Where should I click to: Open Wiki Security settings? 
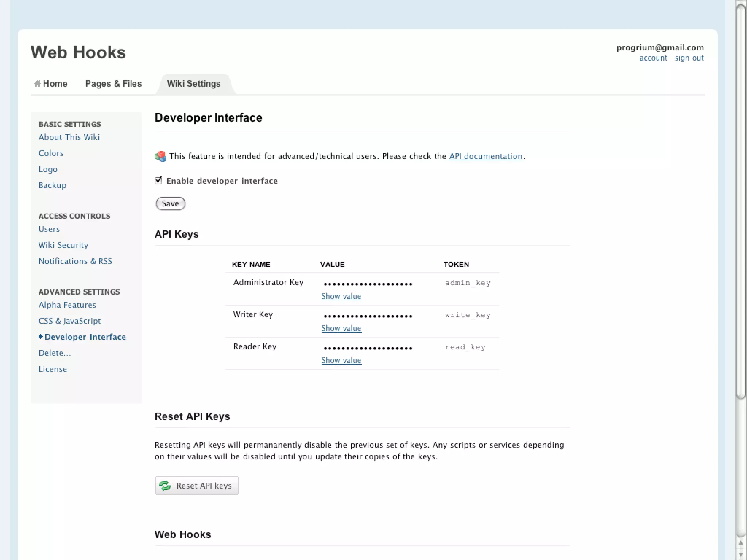point(63,245)
